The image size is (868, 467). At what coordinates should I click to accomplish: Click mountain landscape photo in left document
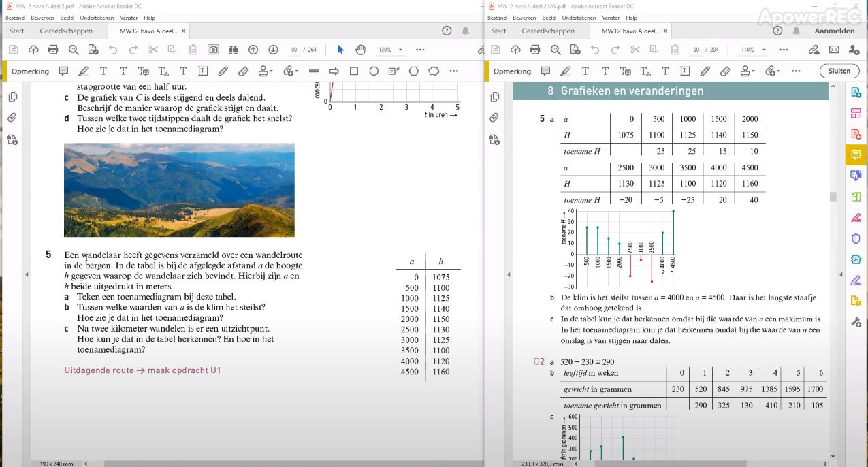(179, 190)
